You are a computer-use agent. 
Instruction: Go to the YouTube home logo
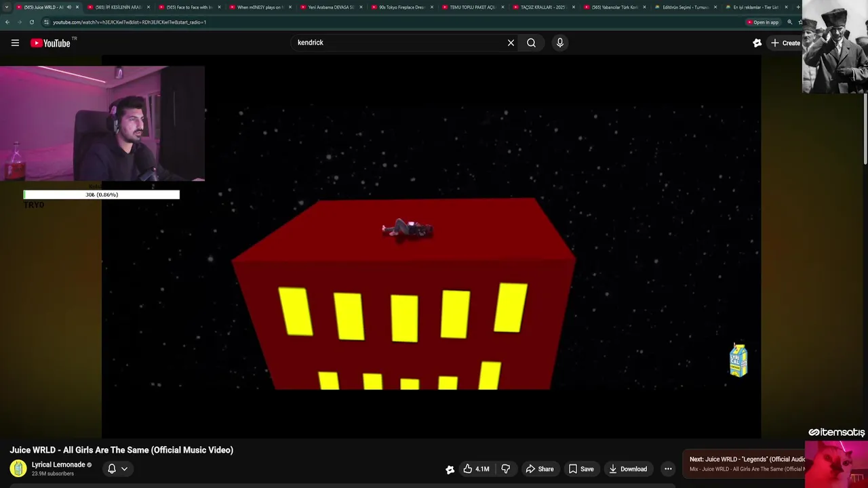click(50, 43)
